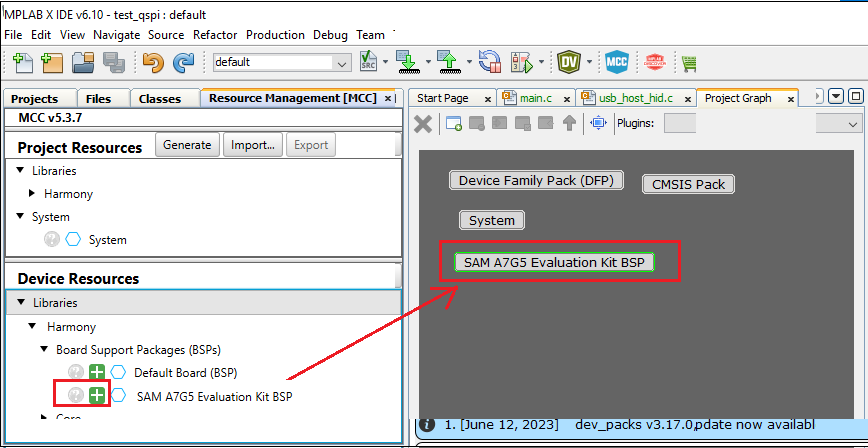Open the dropdown arrow next to Program Device icon
Image resolution: width=868 pixels, height=448 pixels.
(x=428, y=62)
